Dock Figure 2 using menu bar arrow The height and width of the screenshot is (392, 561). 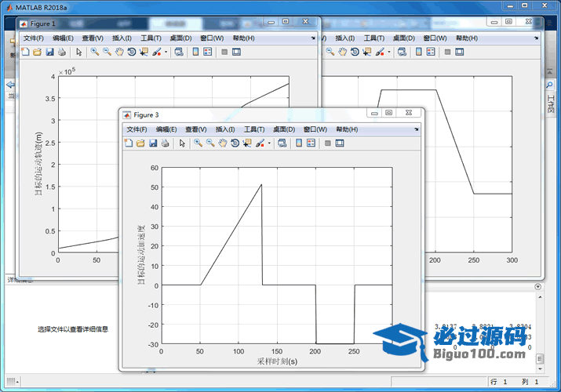click(537, 38)
